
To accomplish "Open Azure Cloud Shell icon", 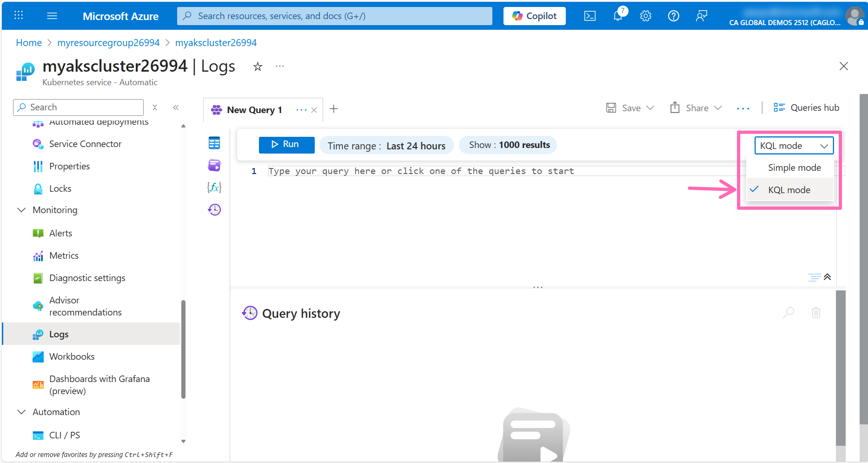I will (x=590, y=16).
